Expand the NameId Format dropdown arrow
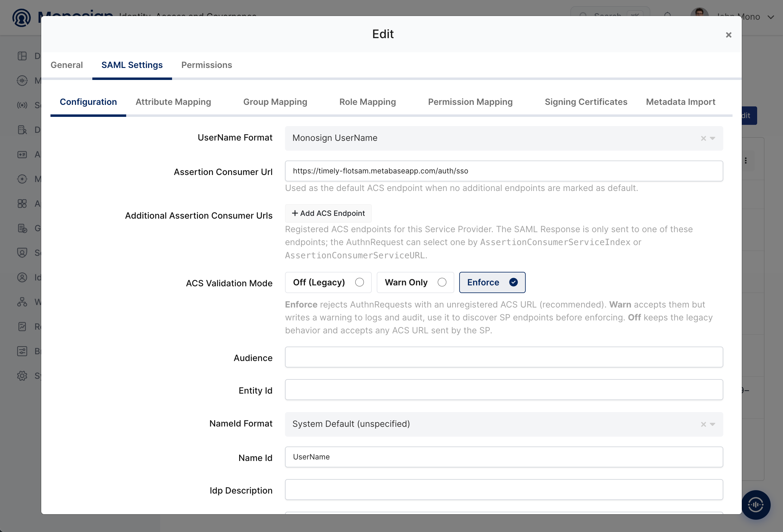 click(712, 424)
